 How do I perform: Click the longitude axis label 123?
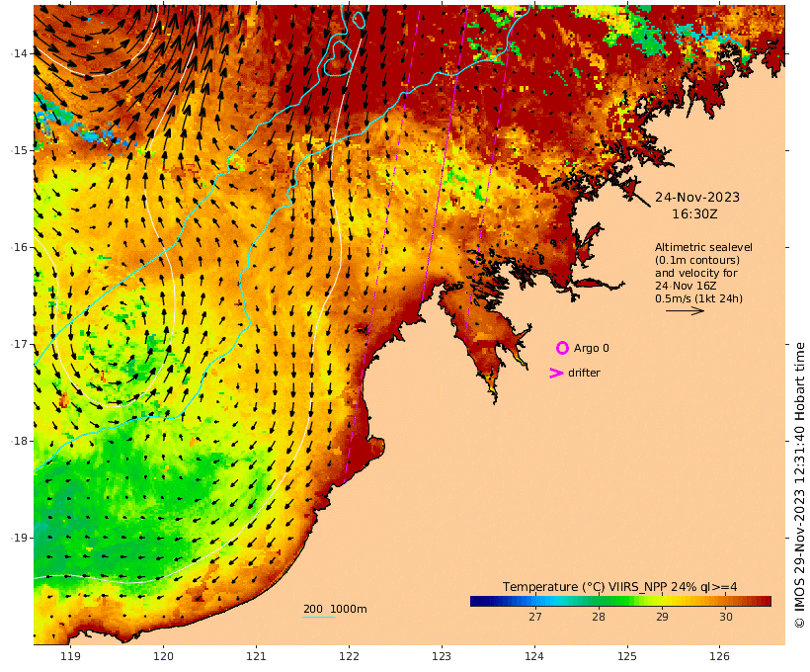(442, 656)
